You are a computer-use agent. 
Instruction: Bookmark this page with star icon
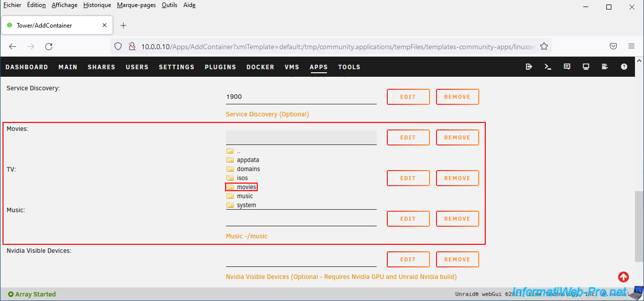point(544,46)
